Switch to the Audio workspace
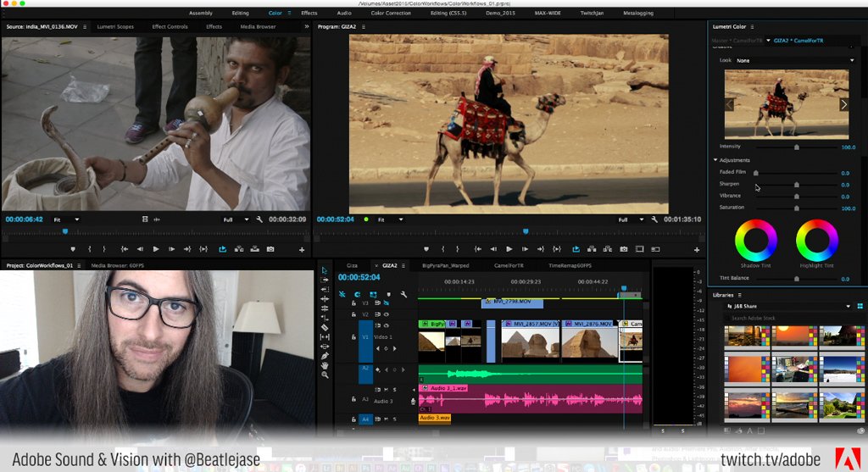The height and width of the screenshot is (472, 868). [x=344, y=13]
